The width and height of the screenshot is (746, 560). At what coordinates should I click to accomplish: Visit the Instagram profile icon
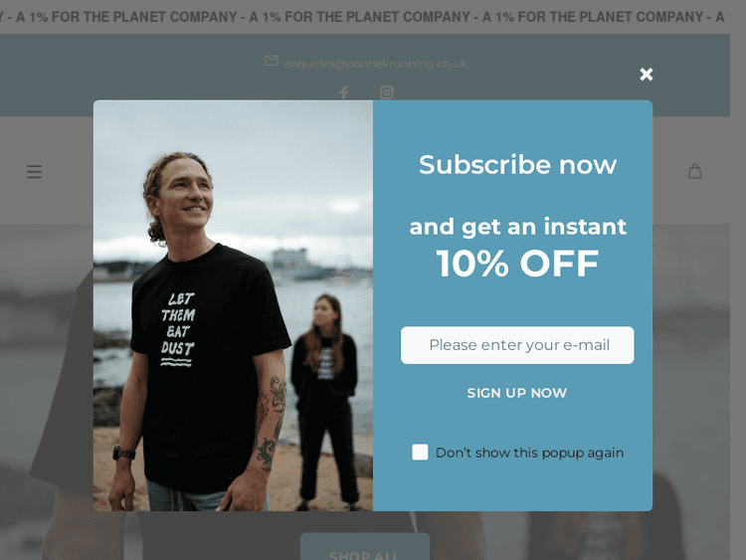[386, 92]
